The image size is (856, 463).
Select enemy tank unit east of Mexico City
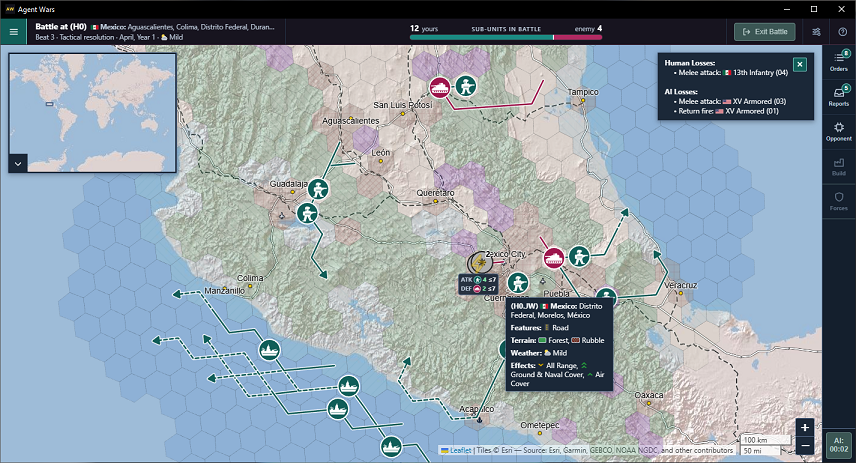(554, 258)
